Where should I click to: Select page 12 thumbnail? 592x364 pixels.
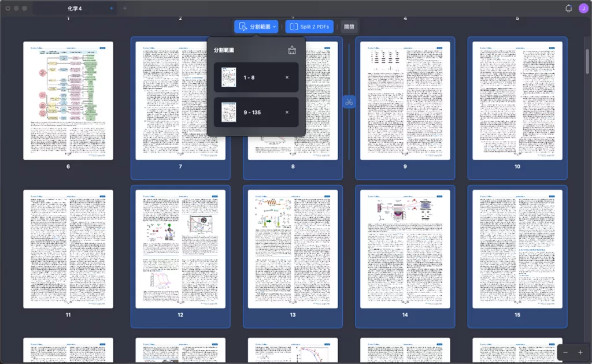pos(180,249)
